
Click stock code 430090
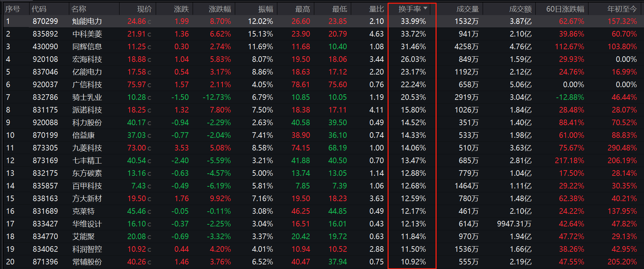click(x=45, y=46)
